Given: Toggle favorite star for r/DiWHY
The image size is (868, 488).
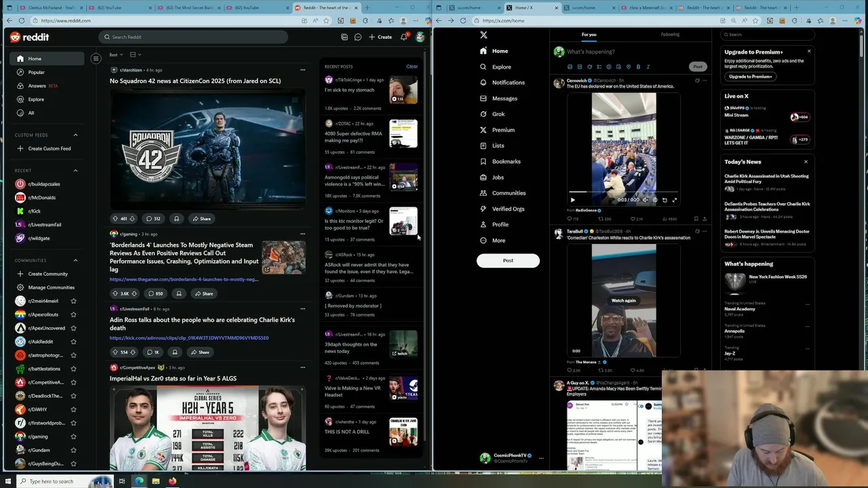Looking at the screenshot, I should [73, 409].
